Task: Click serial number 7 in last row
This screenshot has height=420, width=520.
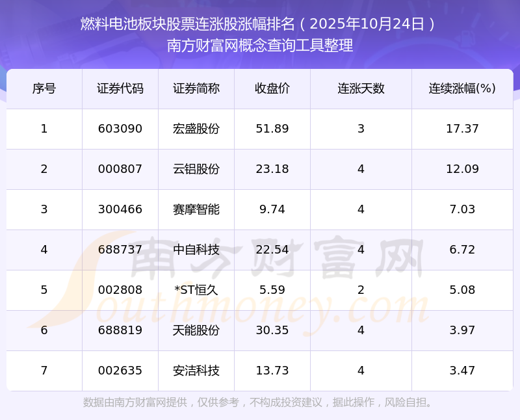Action: (x=44, y=371)
